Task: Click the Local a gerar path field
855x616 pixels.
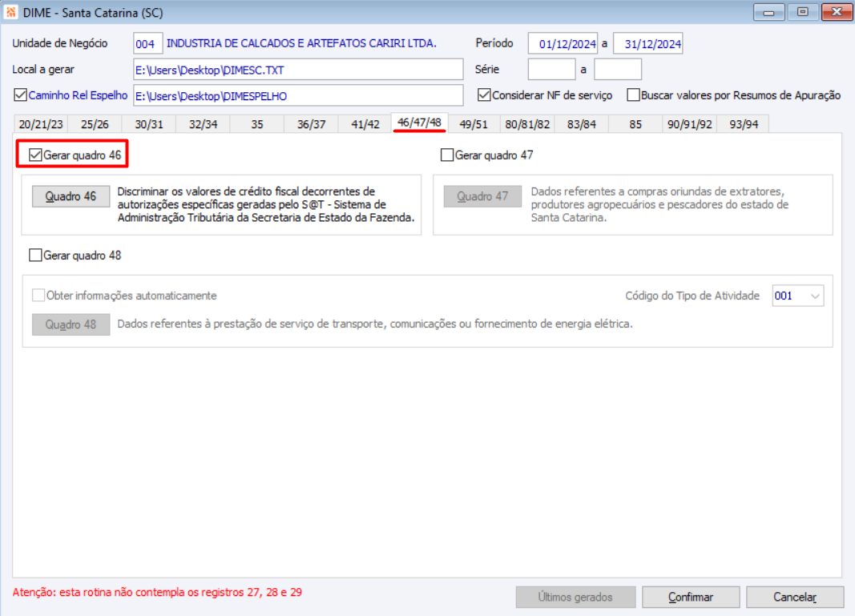Action: click(298, 70)
